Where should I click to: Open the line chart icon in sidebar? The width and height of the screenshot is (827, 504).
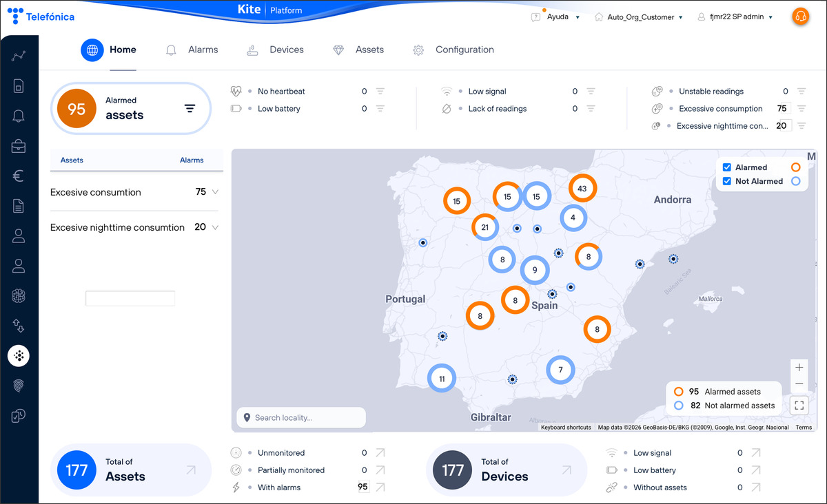(x=19, y=56)
